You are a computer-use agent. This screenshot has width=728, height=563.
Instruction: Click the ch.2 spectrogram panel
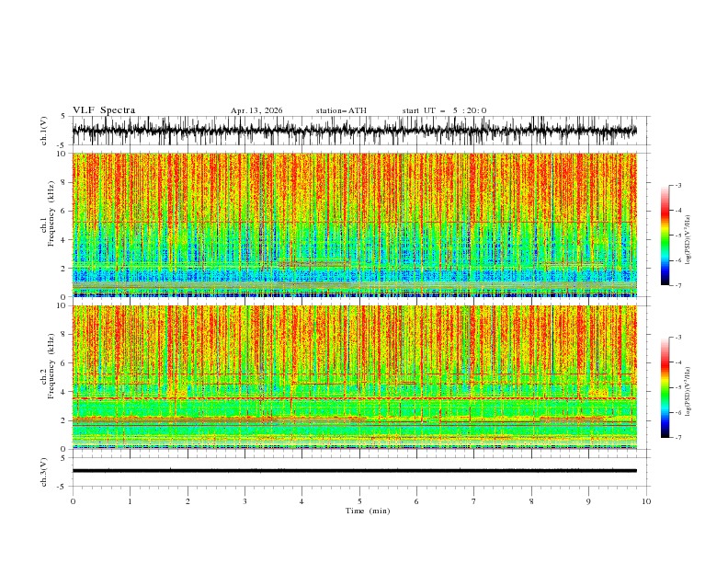(x=355, y=377)
